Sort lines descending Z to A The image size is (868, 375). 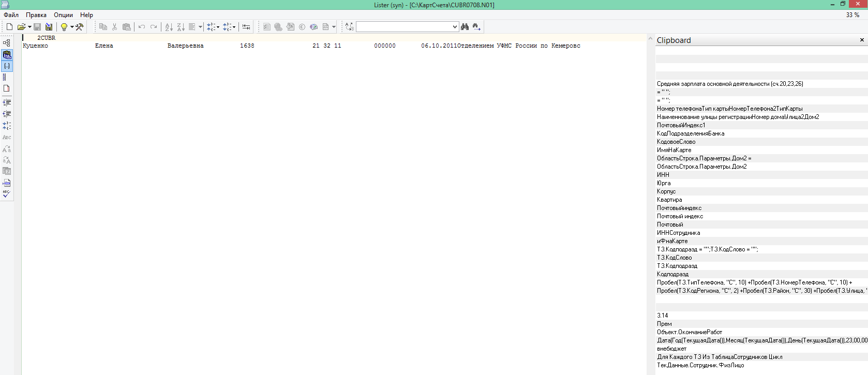coord(181,27)
